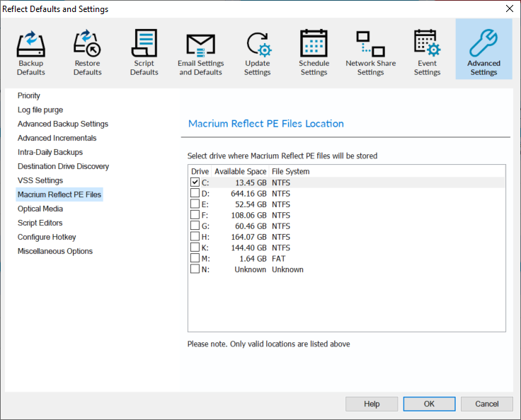Open Intra-Daily Backups page

click(50, 153)
